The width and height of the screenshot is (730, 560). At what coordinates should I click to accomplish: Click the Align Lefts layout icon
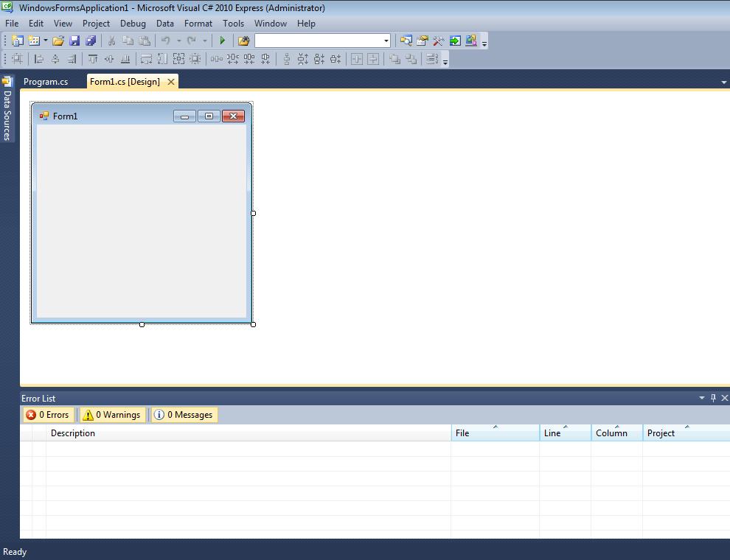[39, 59]
